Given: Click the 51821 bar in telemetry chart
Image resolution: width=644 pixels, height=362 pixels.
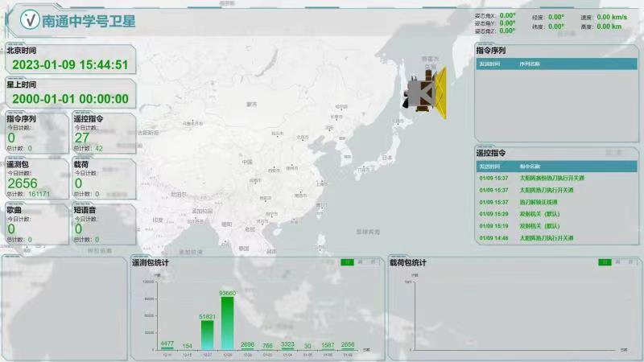Looking at the screenshot, I should click(207, 334).
